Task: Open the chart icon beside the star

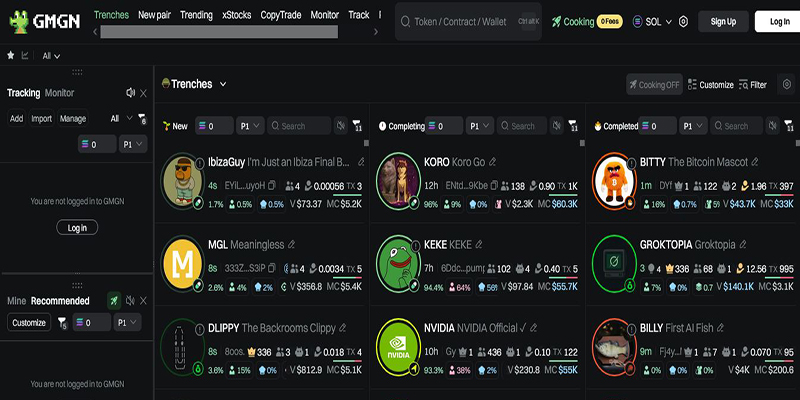Action: pyautogui.click(x=25, y=56)
